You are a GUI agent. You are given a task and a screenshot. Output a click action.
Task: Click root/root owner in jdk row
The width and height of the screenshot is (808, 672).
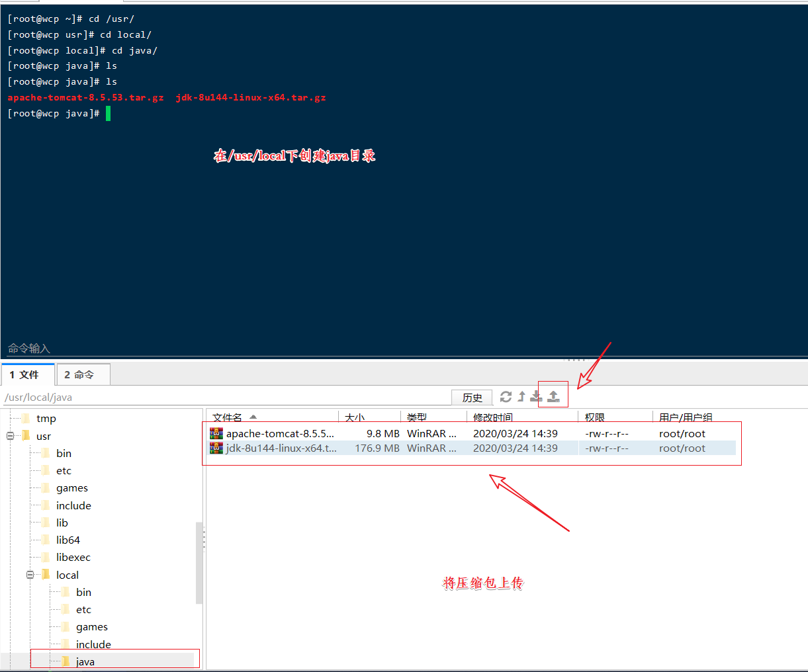point(682,448)
